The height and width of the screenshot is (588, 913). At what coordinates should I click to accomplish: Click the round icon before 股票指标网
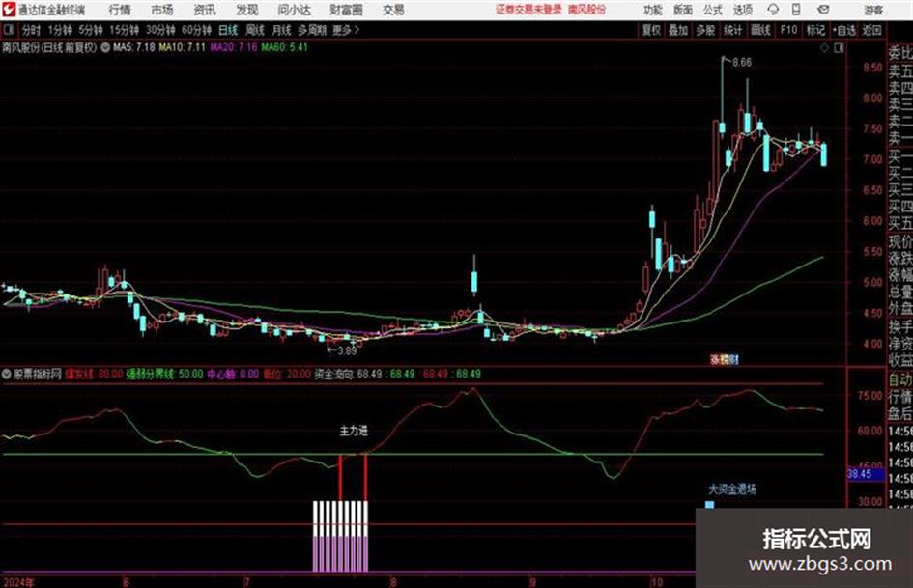[x=7, y=375]
